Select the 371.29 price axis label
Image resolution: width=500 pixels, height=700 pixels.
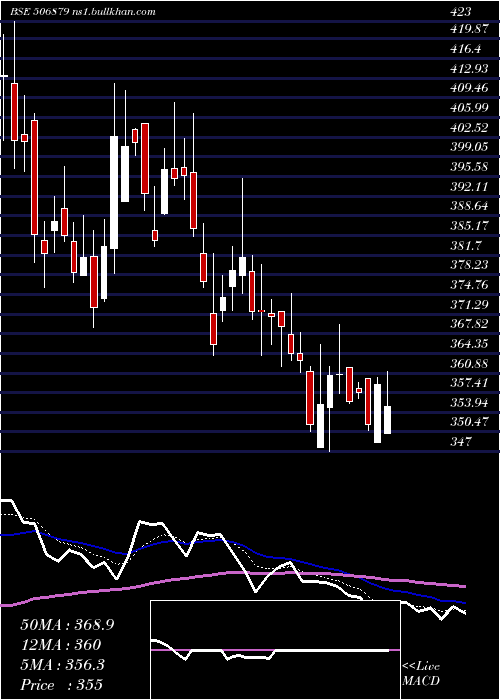469,304
